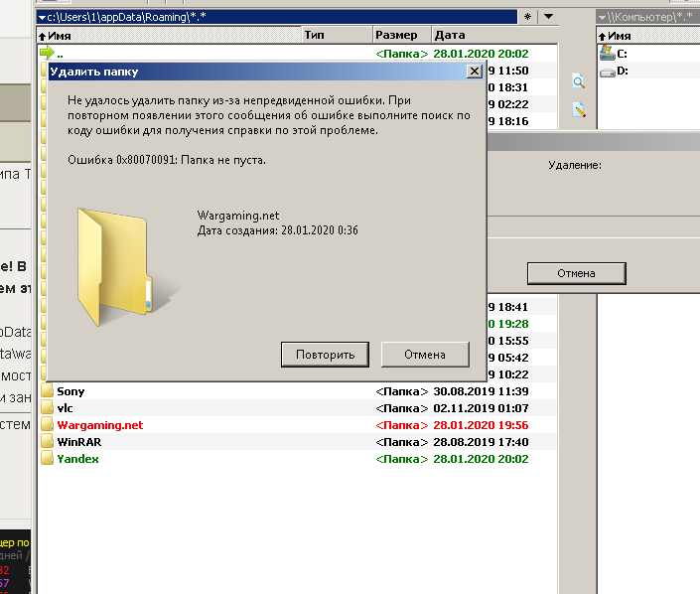Screen dimensions: 700x594
Task: Click the edit file pencil icon
Action: tap(579, 110)
